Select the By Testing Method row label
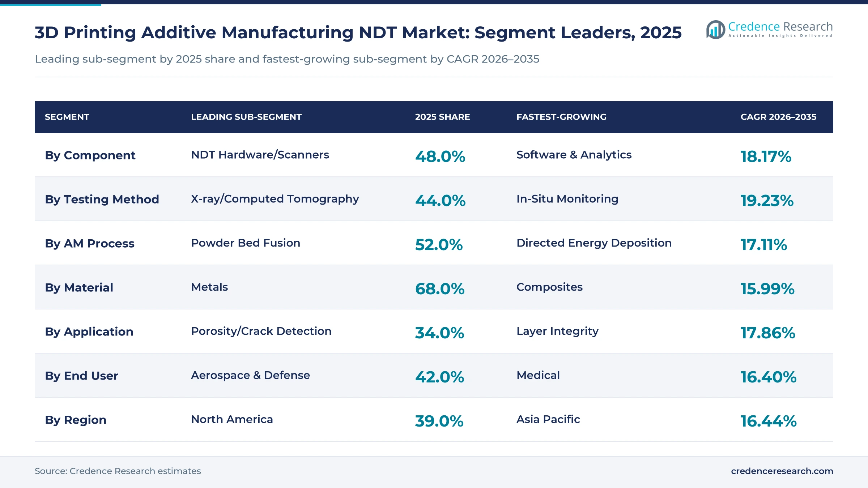Viewport: 868px width, 488px height. (x=102, y=200)
